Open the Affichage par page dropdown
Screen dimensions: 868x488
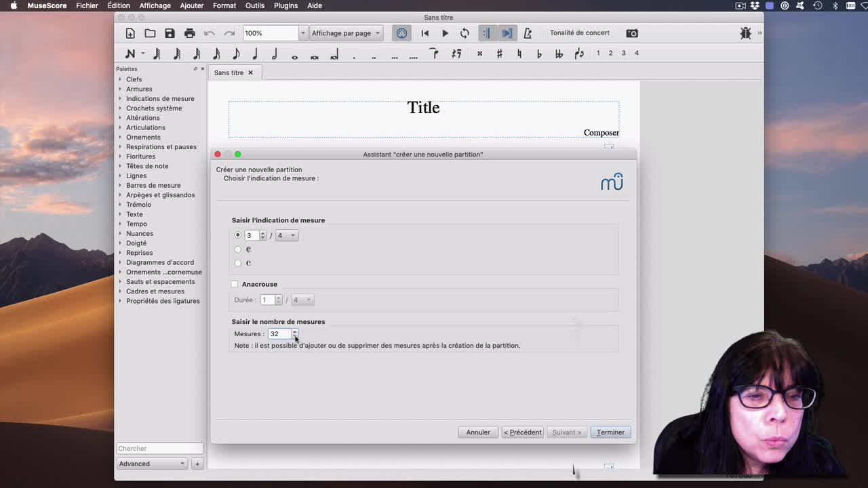click(x=346, y=33)
